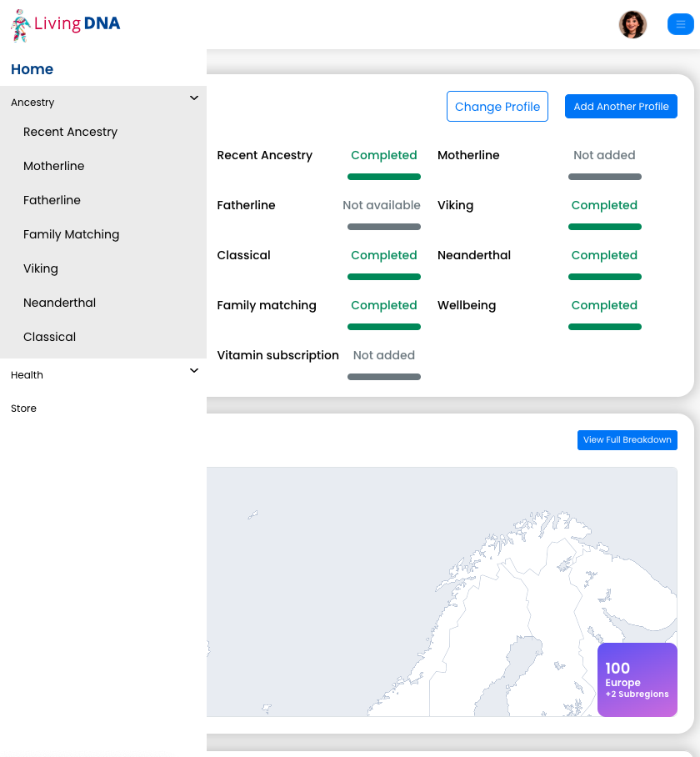Click View Full Breakdown button
700x757 pixels.
point(627,440)
